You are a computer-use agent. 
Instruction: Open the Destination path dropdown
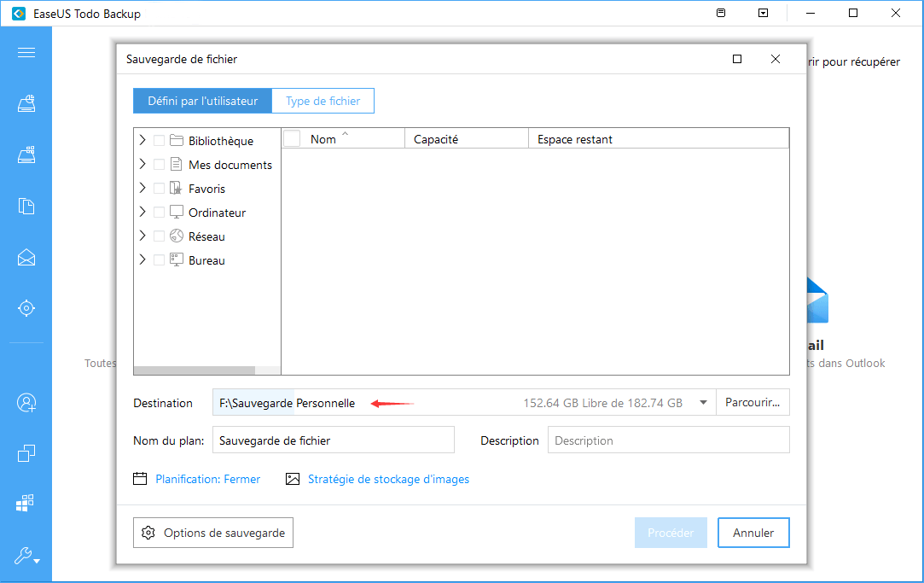click(701, 402)
